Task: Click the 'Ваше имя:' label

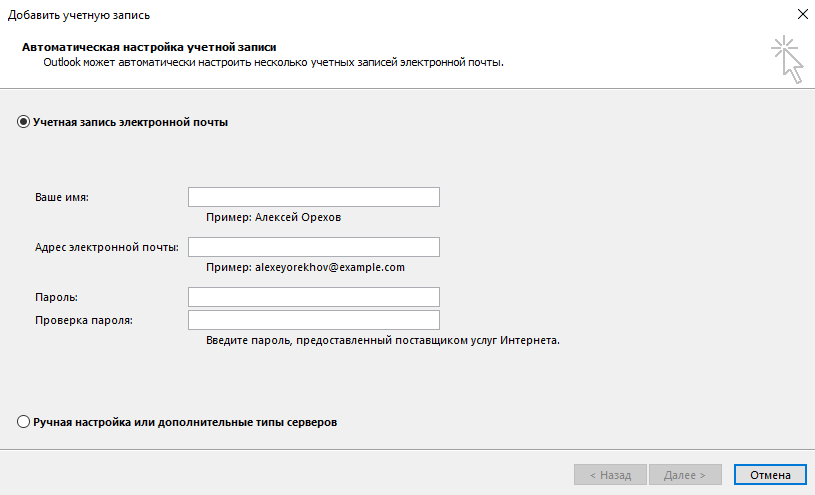Action: coord(62,198)
